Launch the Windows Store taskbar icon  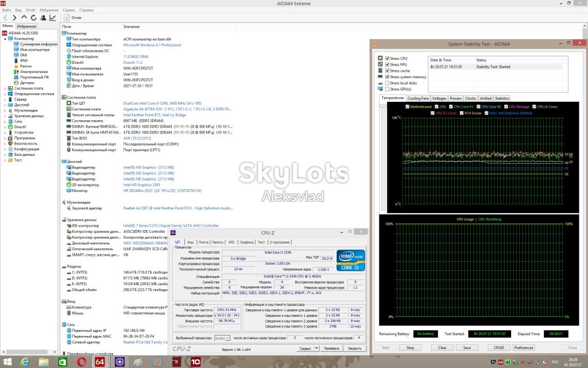(x=63, y=362)
